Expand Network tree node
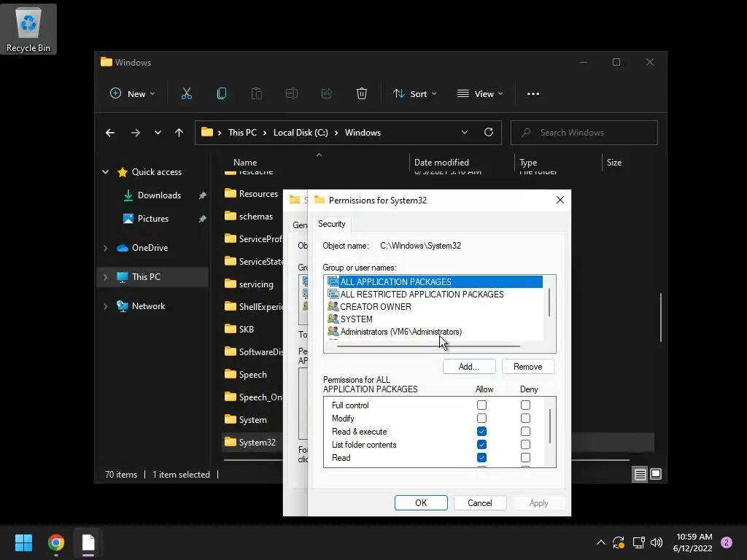The image size is (747, 560). 105,306
